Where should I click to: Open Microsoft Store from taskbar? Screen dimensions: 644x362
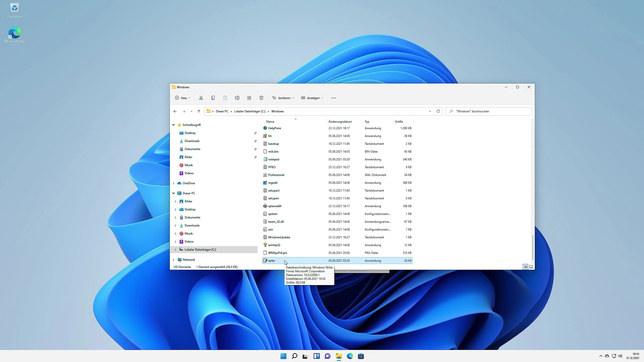(x=361, y=356)
